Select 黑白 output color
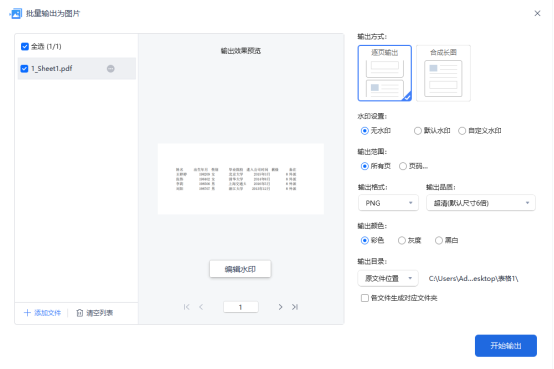The width and height of the screenshot is (554, 369). tap(439, 240)
